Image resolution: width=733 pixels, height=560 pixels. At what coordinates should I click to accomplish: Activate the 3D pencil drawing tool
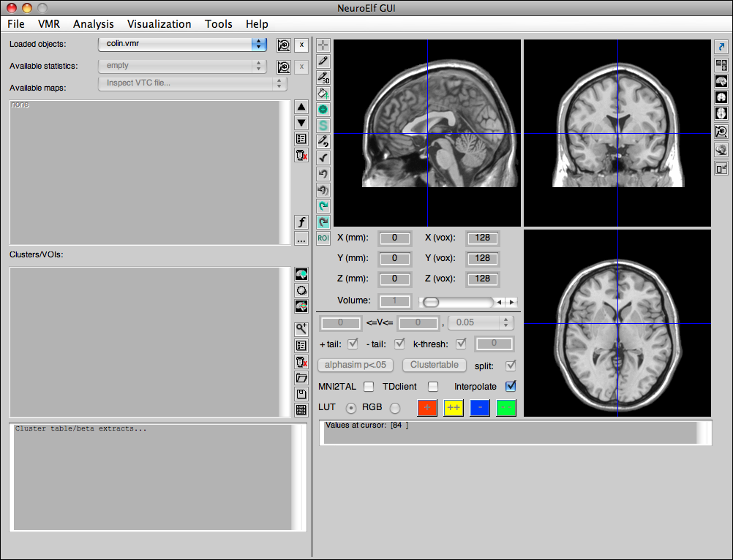click(x=323, y=77)
